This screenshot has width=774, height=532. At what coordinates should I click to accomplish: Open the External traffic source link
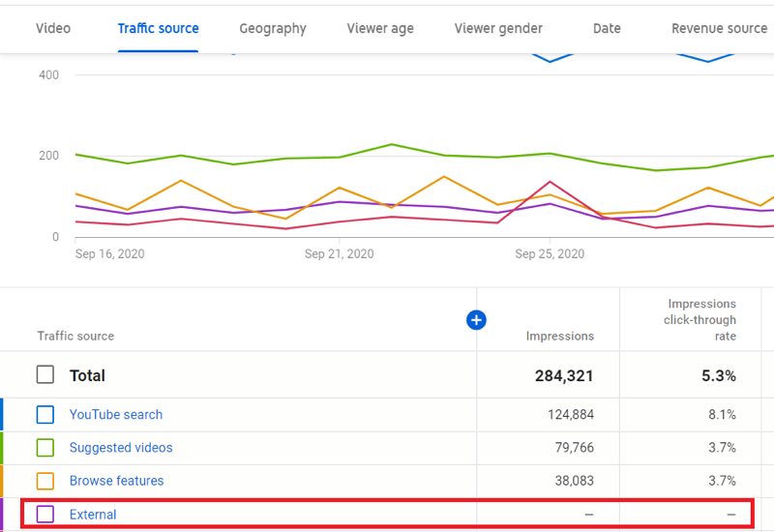pyautogui.click(x=93, y=515)
